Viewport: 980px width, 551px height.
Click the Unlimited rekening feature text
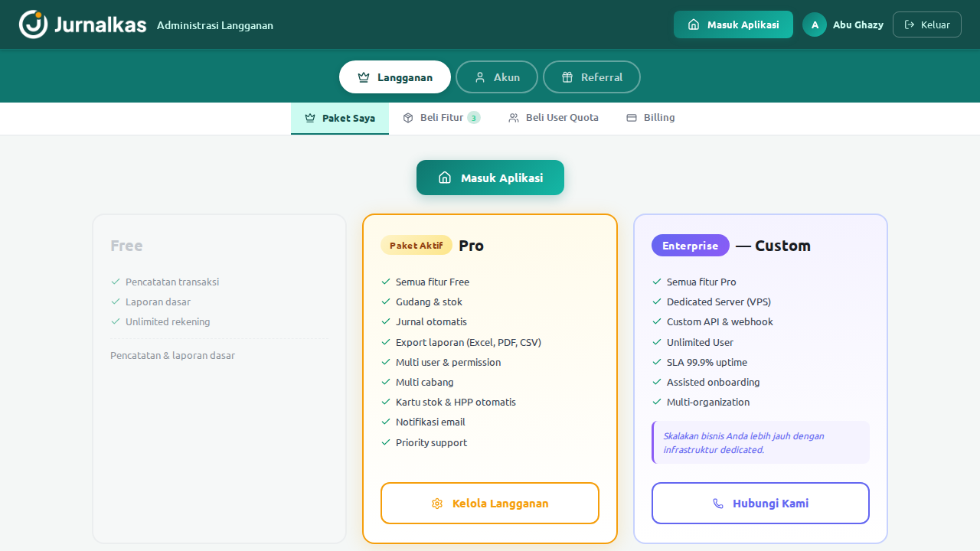(x=168, y=321)
